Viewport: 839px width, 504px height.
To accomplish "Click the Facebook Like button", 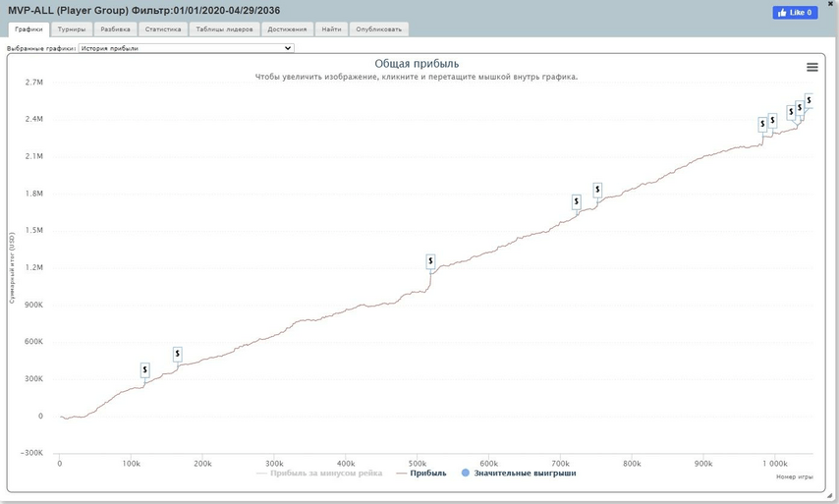I will coord(795,13).
